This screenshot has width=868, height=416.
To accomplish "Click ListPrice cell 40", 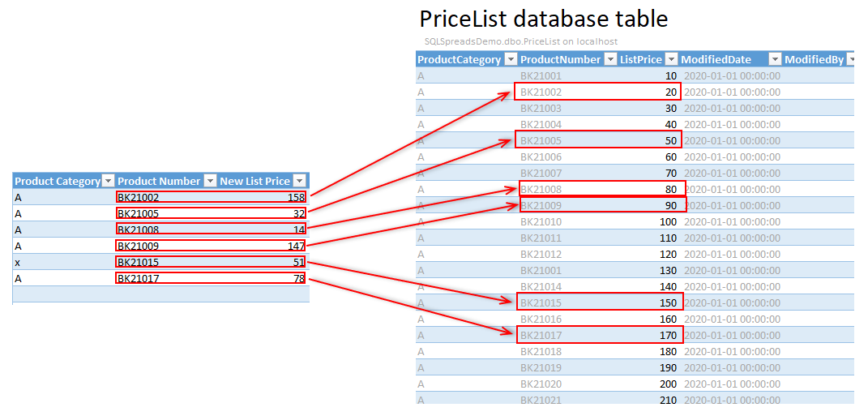I will pyautogui.click(x=671, y=124).
